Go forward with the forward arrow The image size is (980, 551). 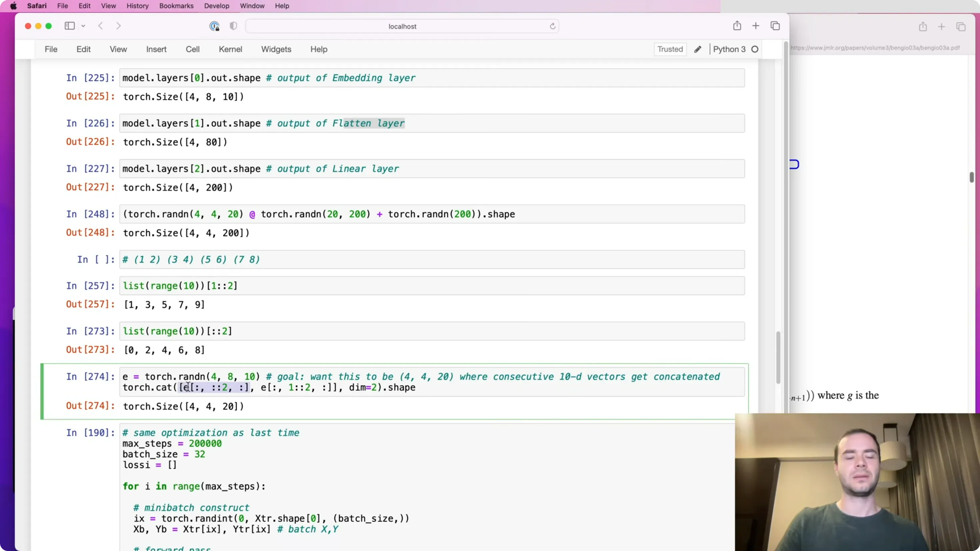point(118,26)
